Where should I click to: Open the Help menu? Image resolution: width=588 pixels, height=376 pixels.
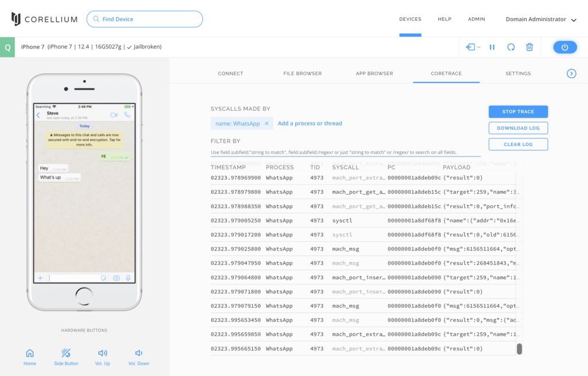click(444, 19)
